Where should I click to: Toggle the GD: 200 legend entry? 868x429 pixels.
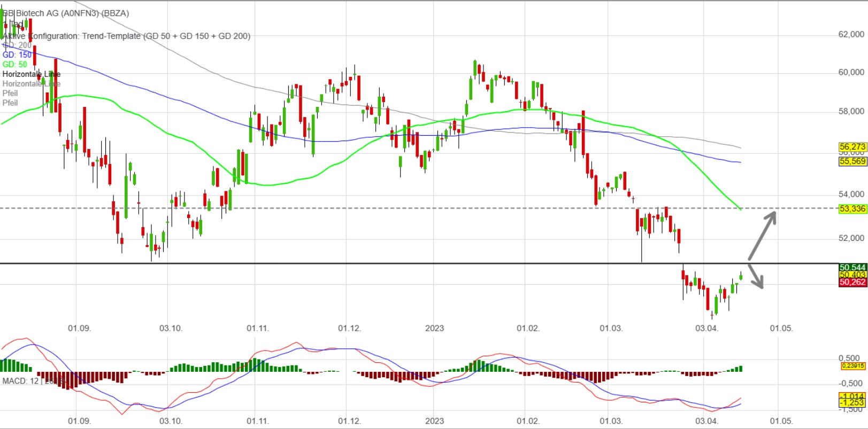coord(17,45)
